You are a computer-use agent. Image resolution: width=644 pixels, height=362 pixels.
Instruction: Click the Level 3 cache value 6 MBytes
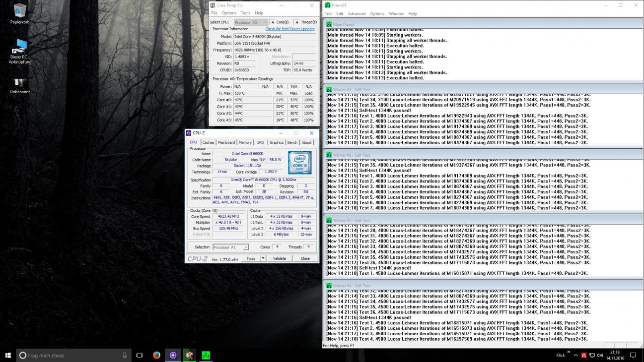(281, 234)
